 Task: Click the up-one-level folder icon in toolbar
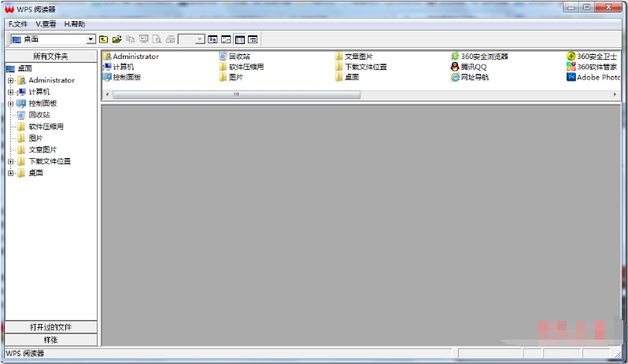(x=103, y=39)
